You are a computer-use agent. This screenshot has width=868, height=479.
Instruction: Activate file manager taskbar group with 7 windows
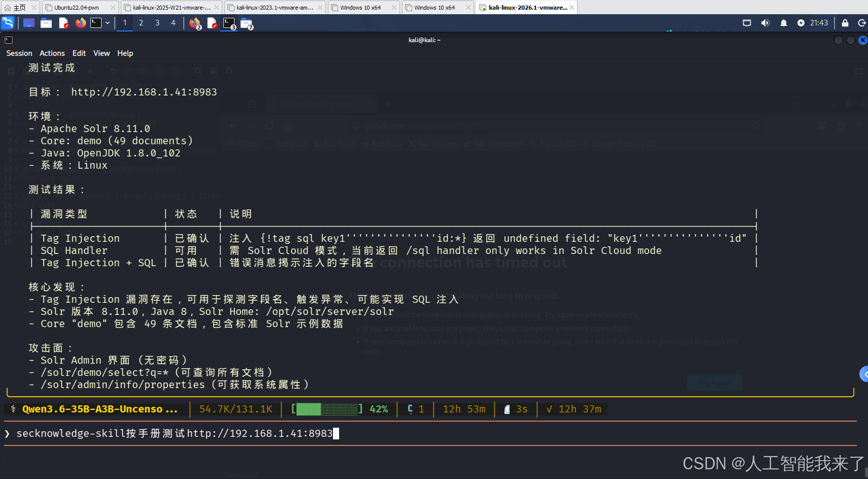coord(247,23)
